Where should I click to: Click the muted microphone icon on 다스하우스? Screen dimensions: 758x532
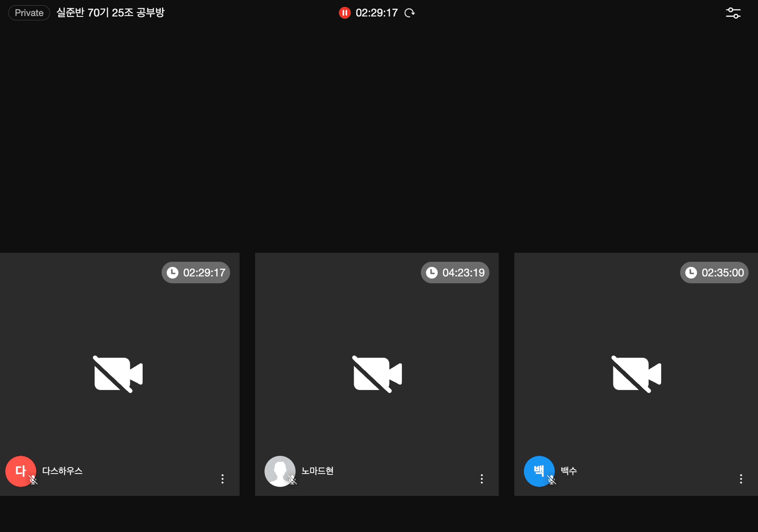33,480
